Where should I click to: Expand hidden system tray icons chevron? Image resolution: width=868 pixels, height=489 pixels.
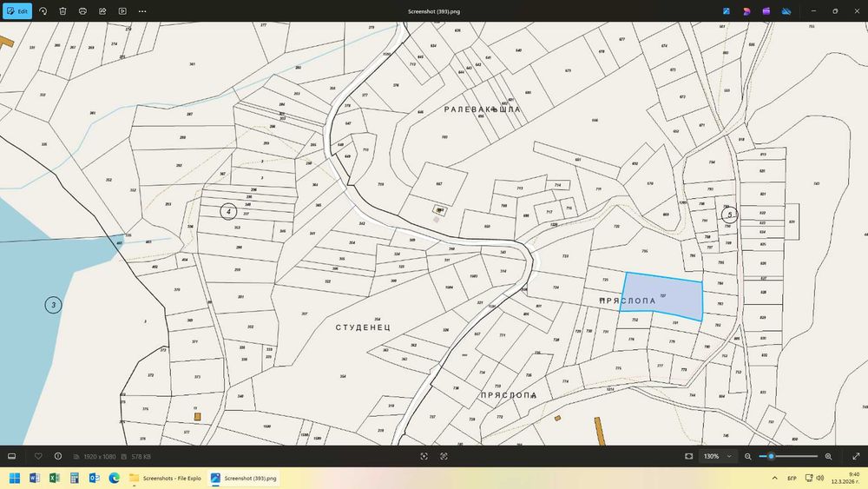774,478
